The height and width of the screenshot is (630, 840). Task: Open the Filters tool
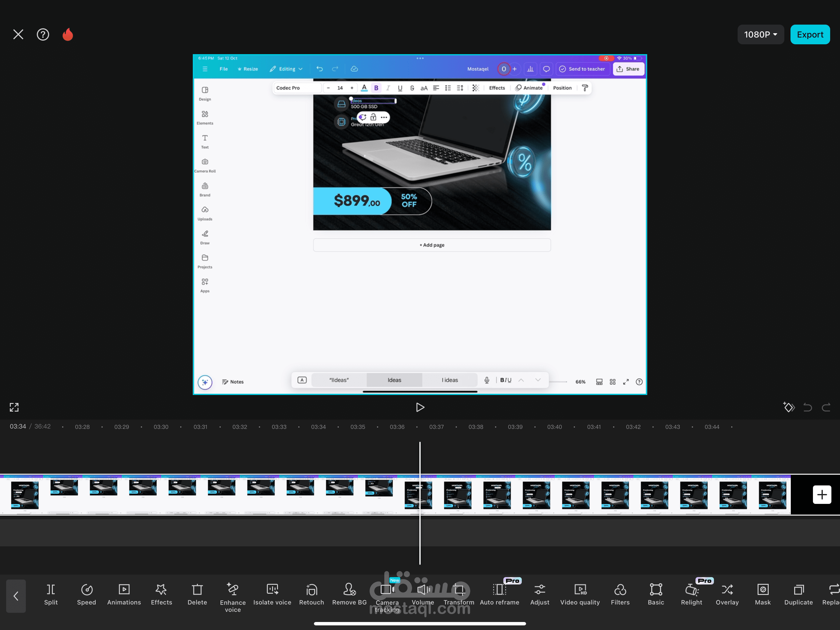tap(620, 594)
